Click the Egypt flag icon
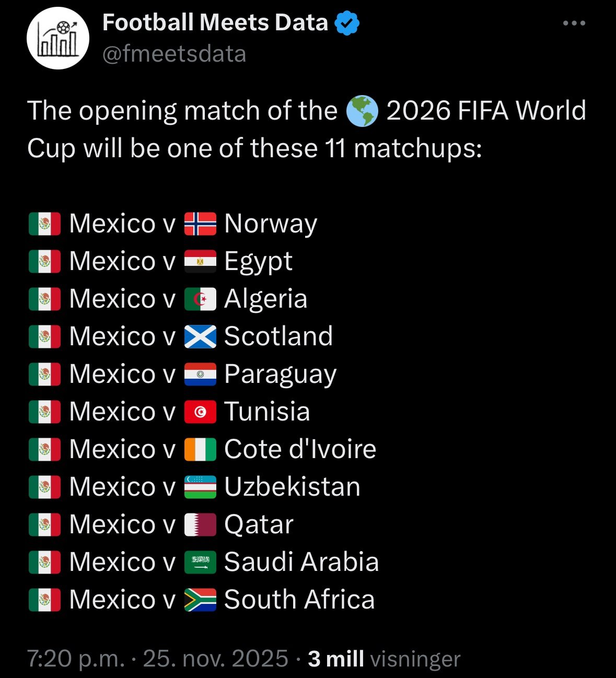The width and height of the screenshot is (616, 678). [x=200, y=262]
